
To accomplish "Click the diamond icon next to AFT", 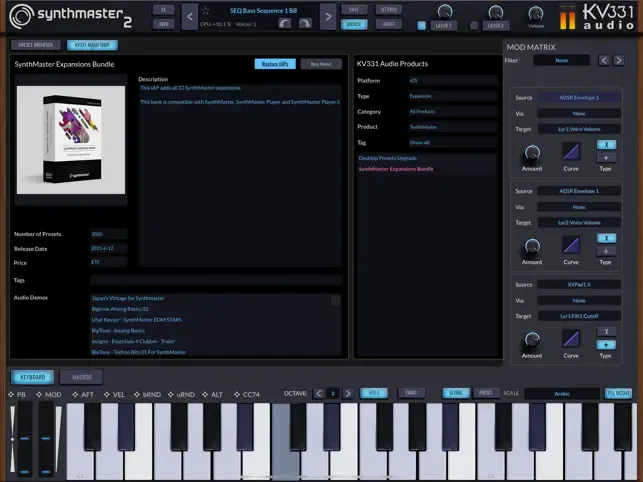I will (75, 394).
